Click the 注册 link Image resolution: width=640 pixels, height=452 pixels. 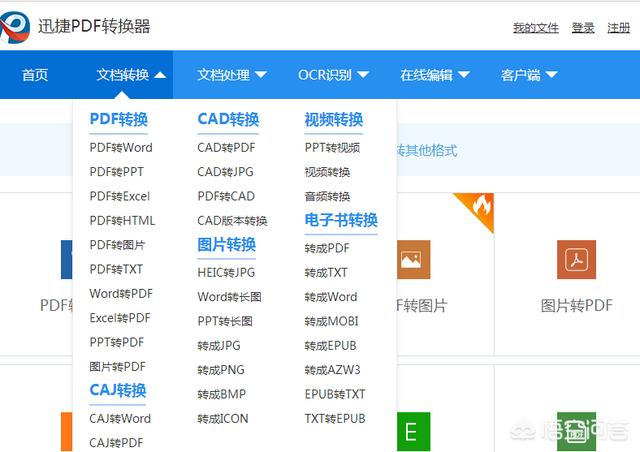point(618,28)
